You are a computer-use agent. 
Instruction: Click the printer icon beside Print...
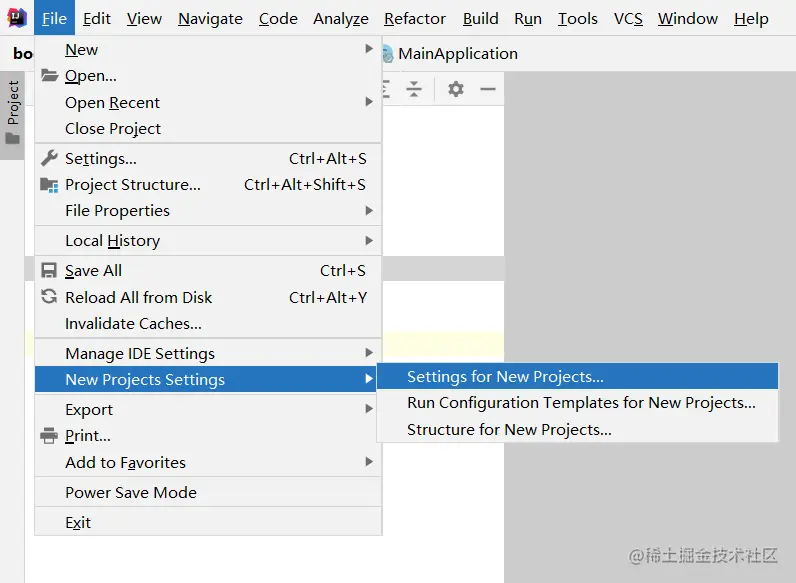49,436
